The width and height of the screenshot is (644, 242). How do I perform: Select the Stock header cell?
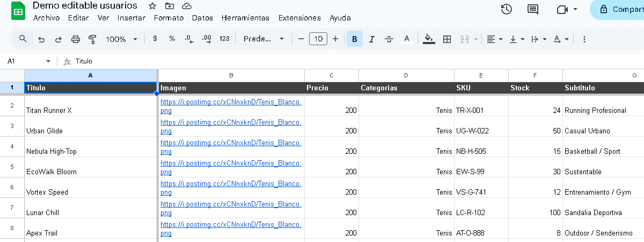[x=536, y=88]
